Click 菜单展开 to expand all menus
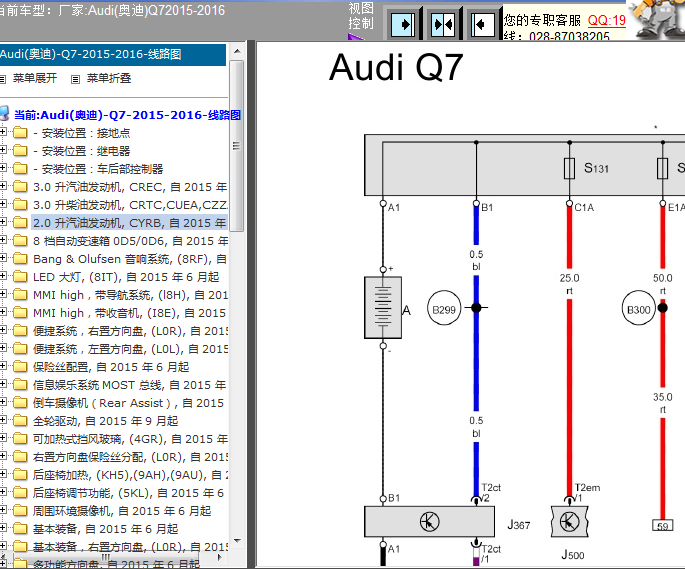The height and width of the screenshot is (569, 685). [35, 78]
